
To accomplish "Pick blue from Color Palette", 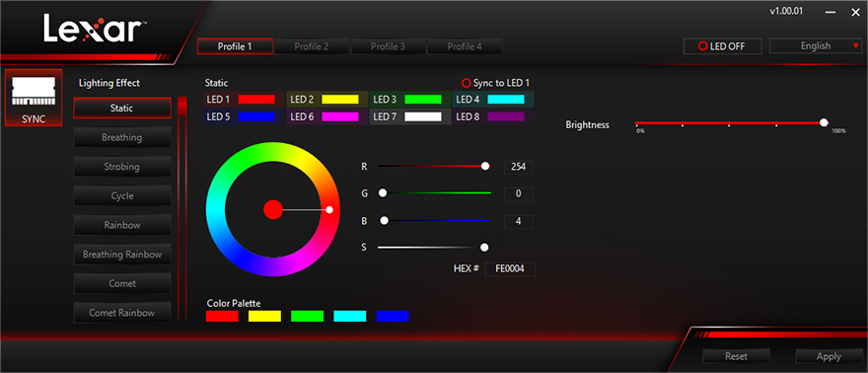I will 393,316.
